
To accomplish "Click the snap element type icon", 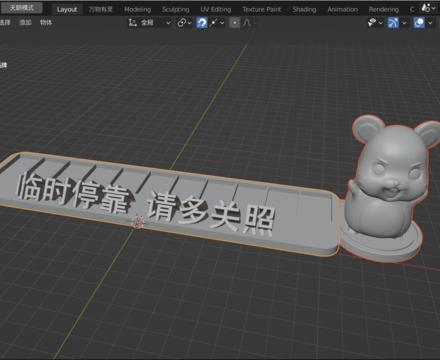I will [x=214, y=23].
